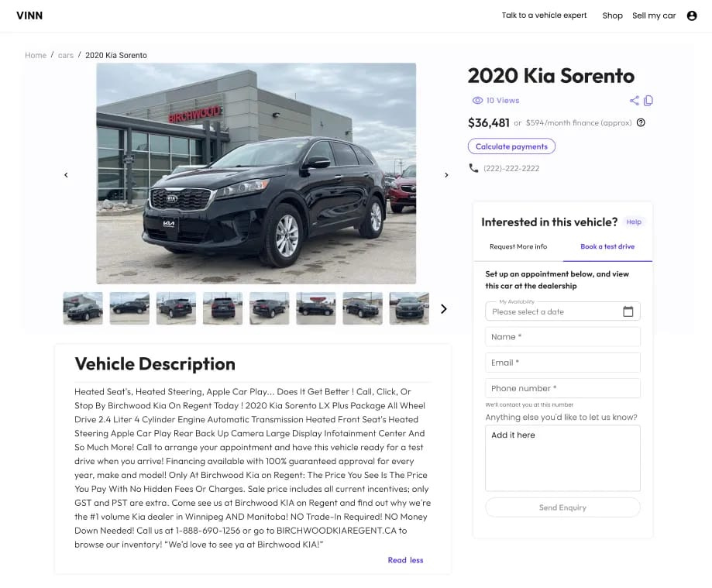Click the copy link icon
Image resolution: width=712 pixels, height=588 pixels.
point(648,101)
